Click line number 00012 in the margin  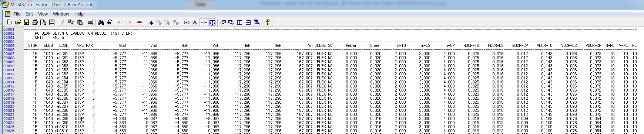tap(9, 74)
